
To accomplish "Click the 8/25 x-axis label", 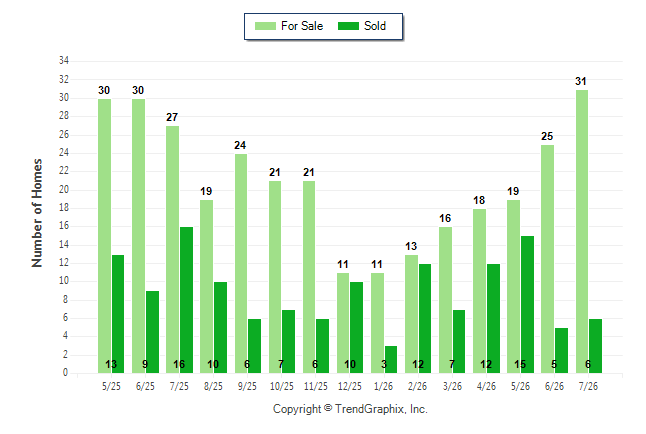I will pos(213,387).
